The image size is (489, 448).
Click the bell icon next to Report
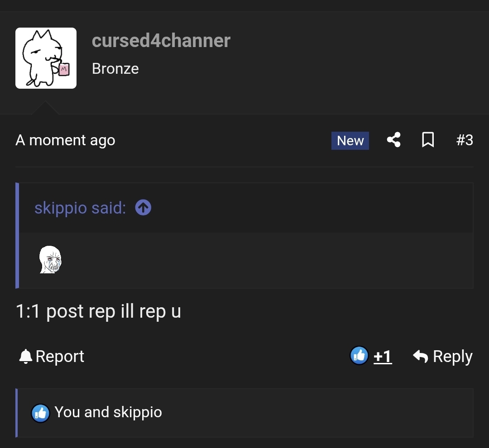coord(26,356)
